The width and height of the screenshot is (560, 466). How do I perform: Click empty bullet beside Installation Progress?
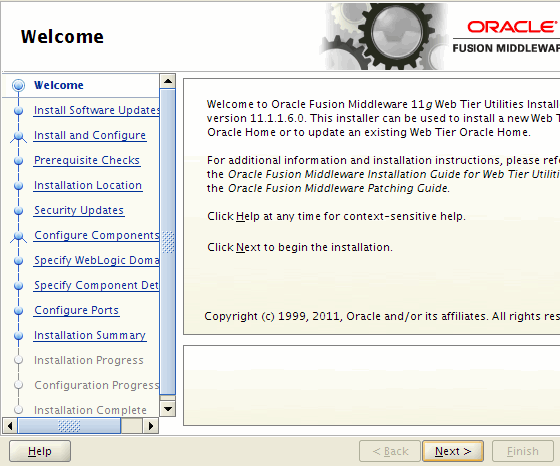click(19, 360)
